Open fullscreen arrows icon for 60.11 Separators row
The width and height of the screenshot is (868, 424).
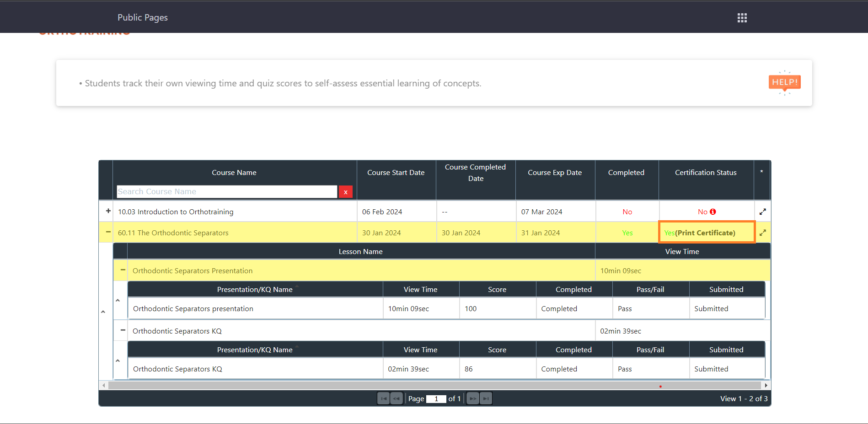click(x=762, y=233)
